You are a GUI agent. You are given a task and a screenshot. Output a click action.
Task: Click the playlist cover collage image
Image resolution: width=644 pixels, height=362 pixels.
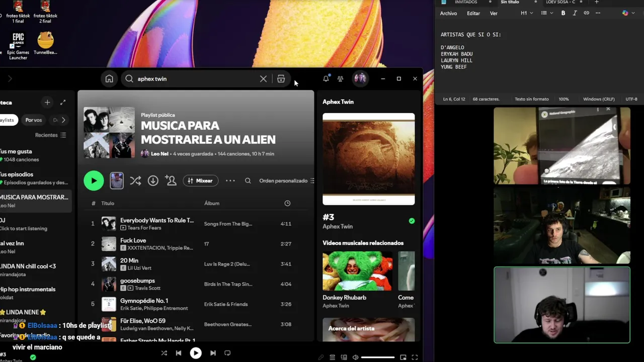coord(109,132)
